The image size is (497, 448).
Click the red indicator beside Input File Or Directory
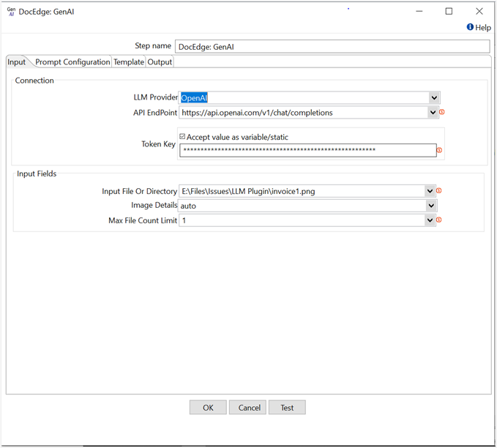438,191
